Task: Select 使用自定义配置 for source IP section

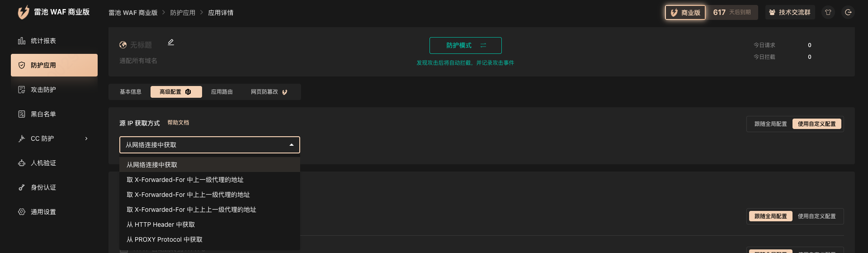Action: (x=816, y=124)
